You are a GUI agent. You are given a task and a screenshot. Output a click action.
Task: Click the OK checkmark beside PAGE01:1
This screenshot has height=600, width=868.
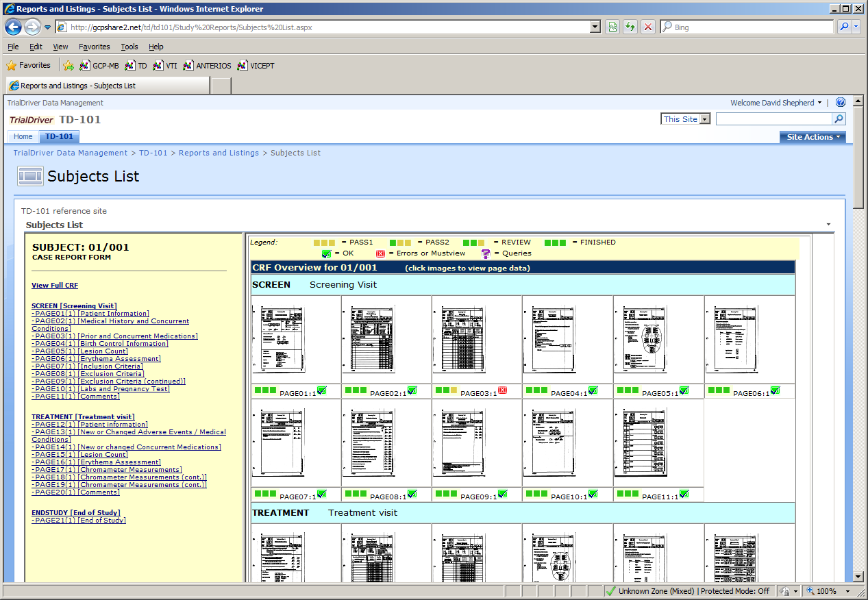pos(321,390)
